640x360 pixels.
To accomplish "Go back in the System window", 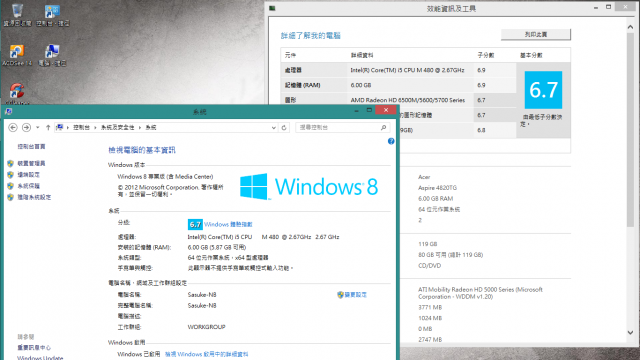I will click(13, 127).
